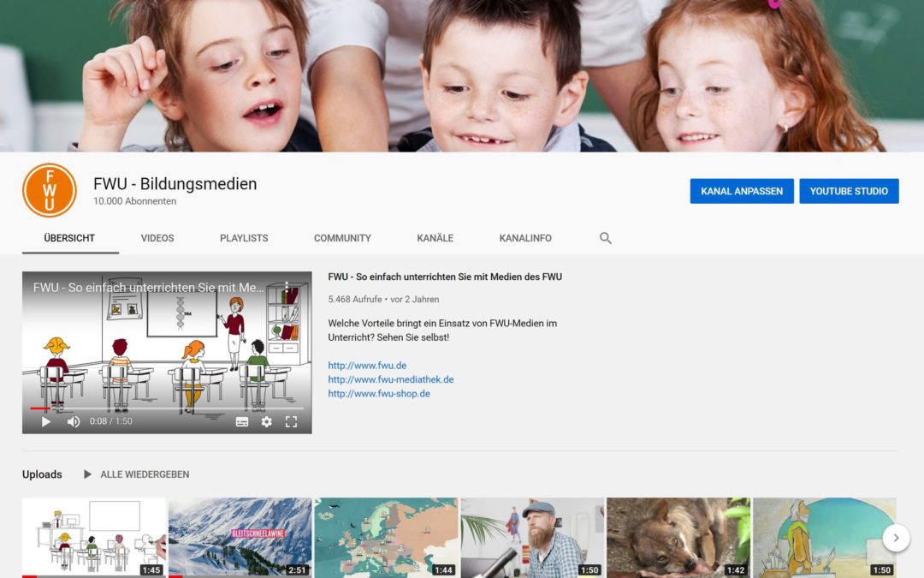Open YouTube Studio button
The height and width of the screenshot is (578, 924).
pyautogui.click(x=849, y=191)
